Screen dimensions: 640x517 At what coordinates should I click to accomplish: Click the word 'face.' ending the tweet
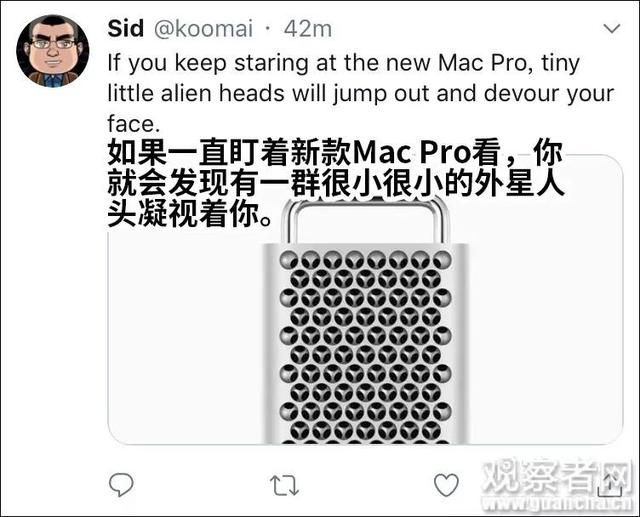coord(133,124)
